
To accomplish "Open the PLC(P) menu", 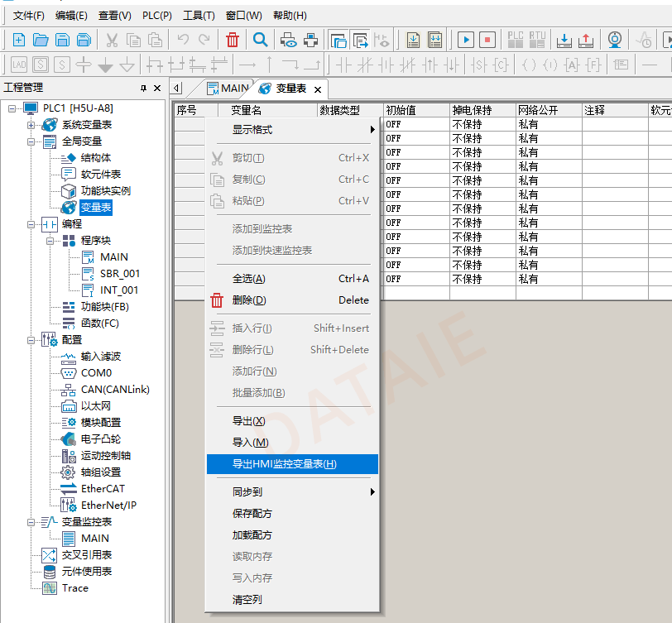I will [156, 15].
